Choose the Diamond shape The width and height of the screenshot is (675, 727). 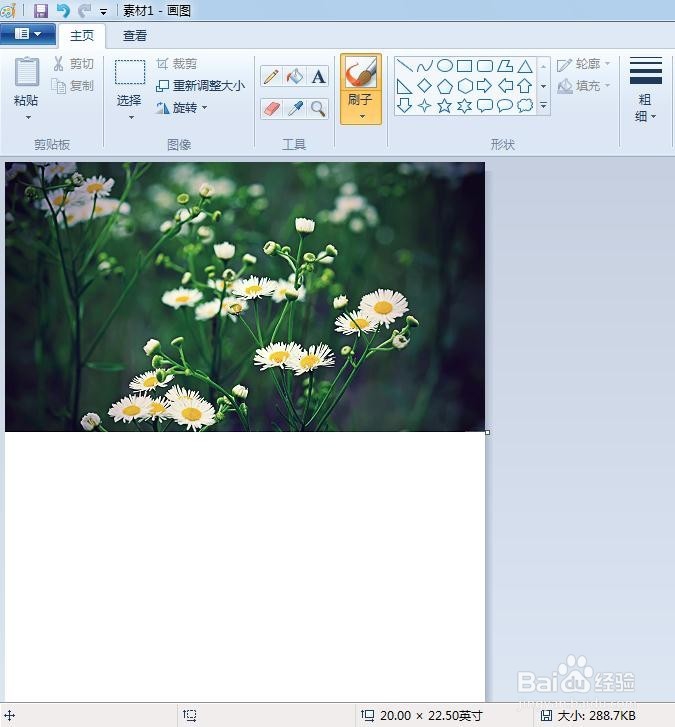[424, 86]
